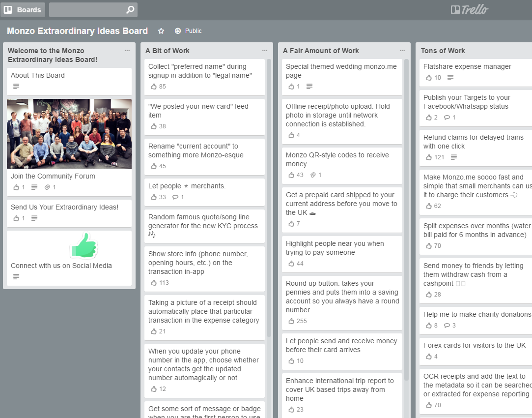This screenshot has height=418, width=532.
Task: Open Get a prepaid card shipped card
Action: [342, 210]
